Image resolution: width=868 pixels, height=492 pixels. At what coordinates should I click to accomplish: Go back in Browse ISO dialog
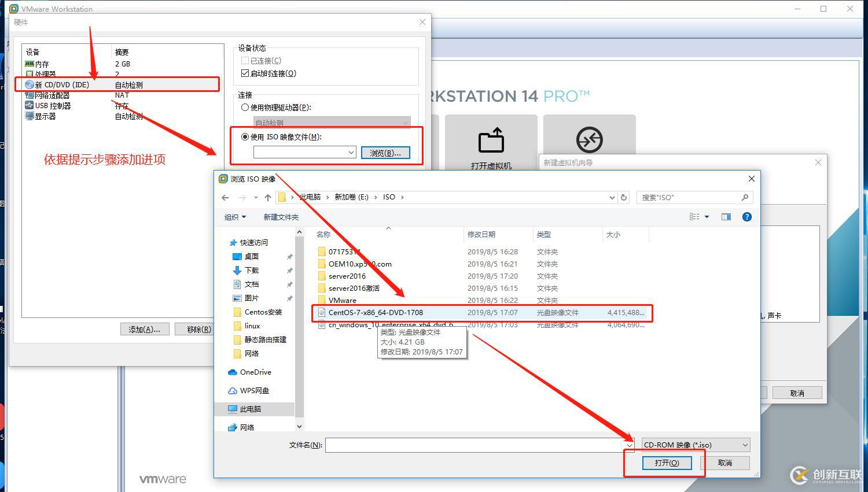[x=225, y=197]
